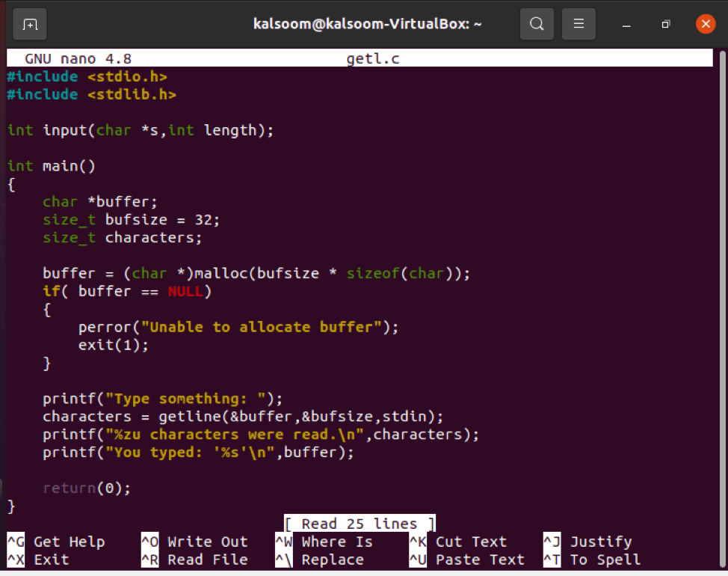Open the terminal hamburger menu
The image size is (728, 576).
pyautogui.click(x=579, y=23)
